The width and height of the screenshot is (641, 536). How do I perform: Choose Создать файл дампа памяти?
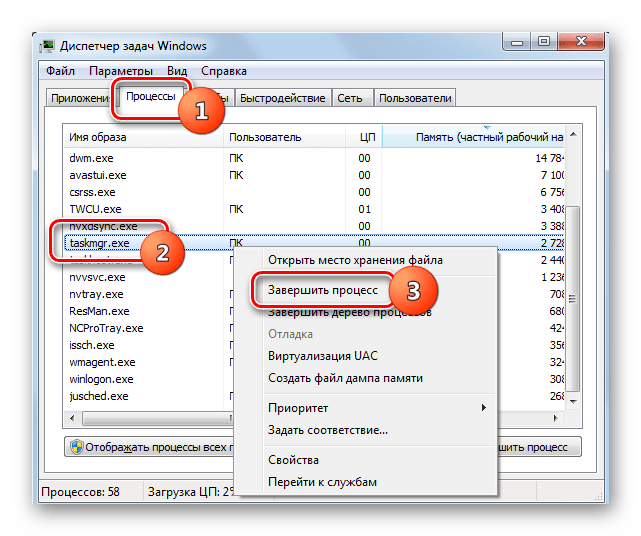point(345,378)
